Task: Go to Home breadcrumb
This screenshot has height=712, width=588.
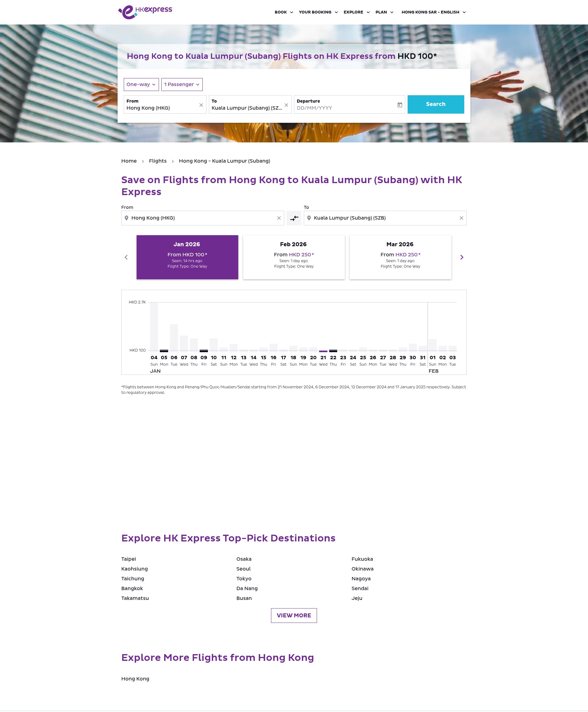Action: coord(129,161)
